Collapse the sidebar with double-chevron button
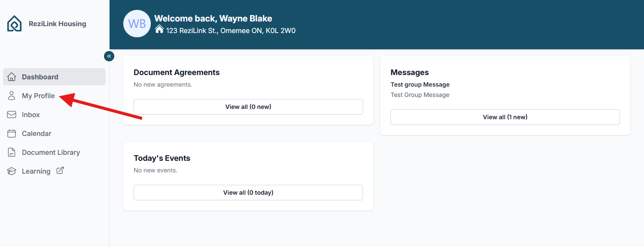The height and width of the screenshot is (247, 644). point(109,56)
